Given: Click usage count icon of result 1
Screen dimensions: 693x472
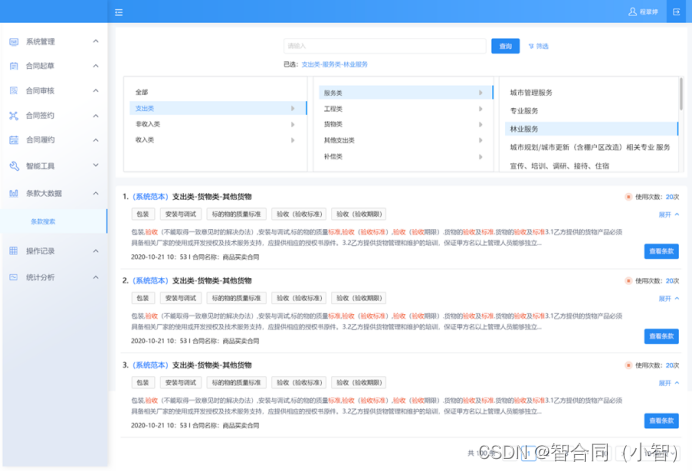Looking at the screenshot, I should [x=628, y=197].
